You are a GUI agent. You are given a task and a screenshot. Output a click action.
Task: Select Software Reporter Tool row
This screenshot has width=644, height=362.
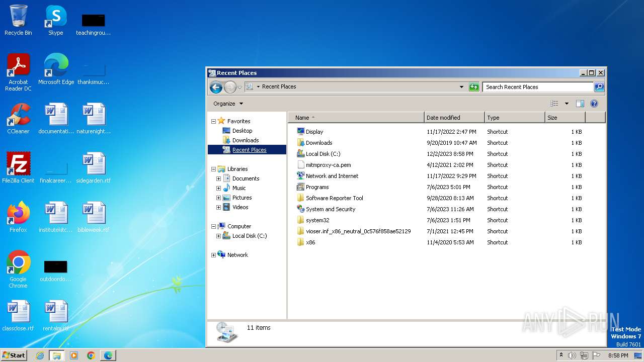(x=439, y=198)
